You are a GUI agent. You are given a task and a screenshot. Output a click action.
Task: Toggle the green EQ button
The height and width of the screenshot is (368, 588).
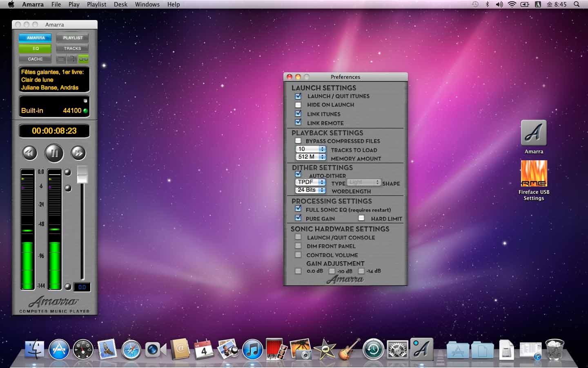click(36, 48)
